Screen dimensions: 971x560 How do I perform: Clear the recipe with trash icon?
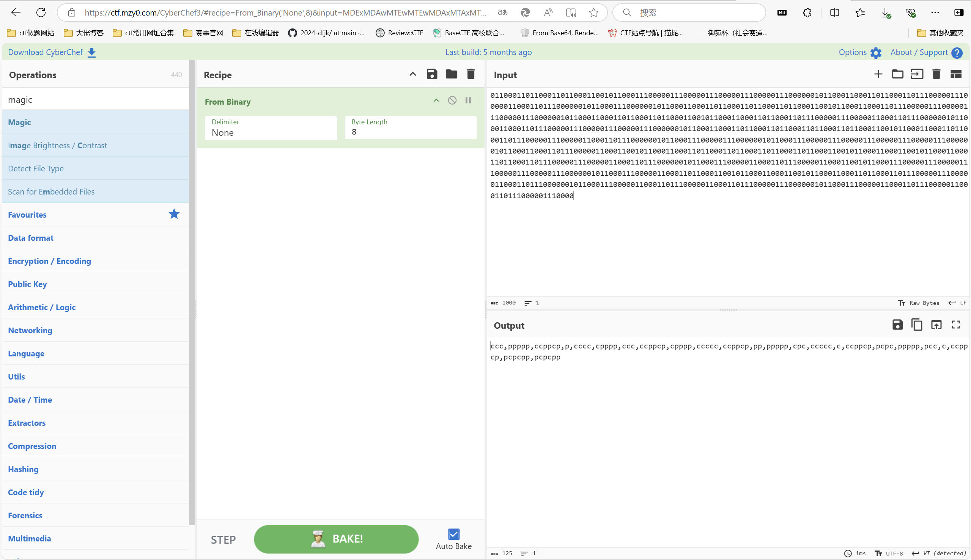click(471, 74)
